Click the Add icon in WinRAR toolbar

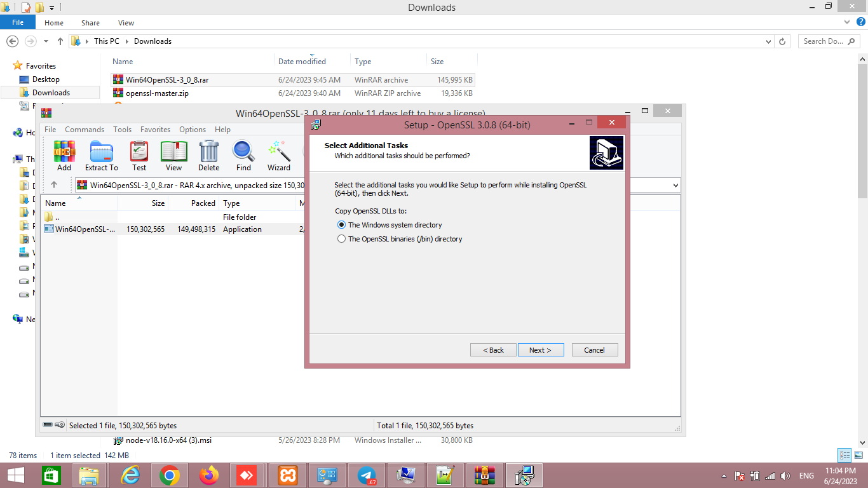(x=64, y=156)
